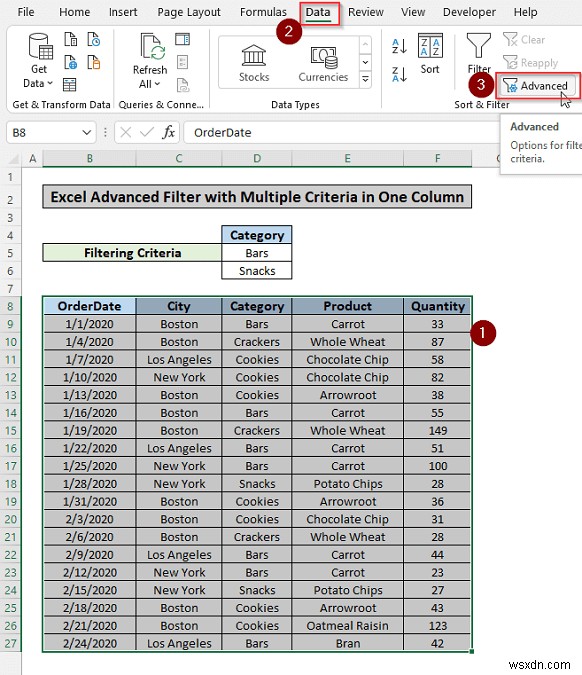Select row 8 header

click(10, 307)
